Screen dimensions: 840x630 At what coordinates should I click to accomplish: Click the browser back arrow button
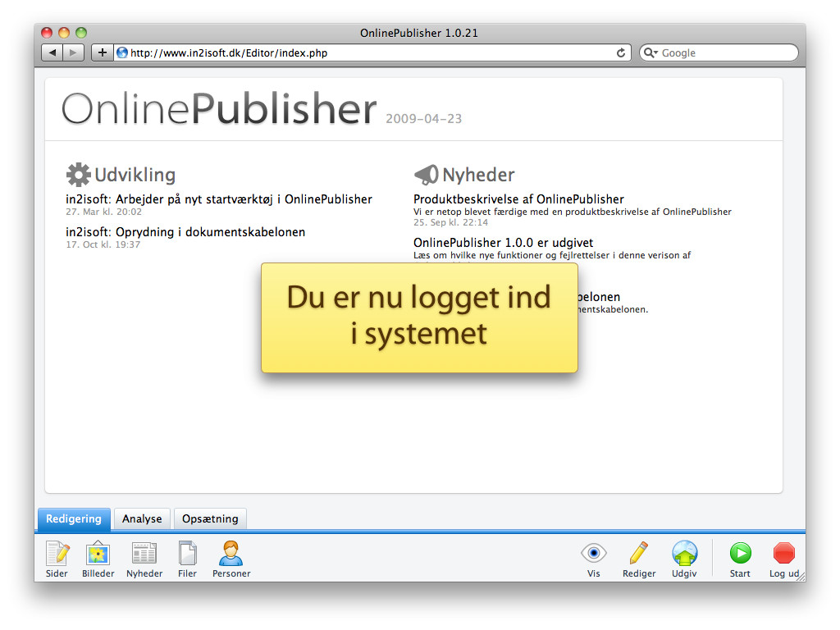pos(52,52)
